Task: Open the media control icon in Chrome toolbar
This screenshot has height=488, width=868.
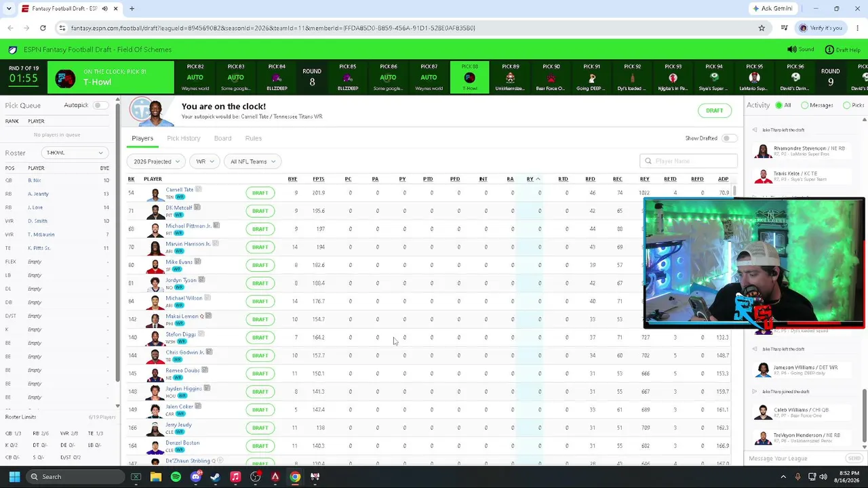Action: [784, 28]
